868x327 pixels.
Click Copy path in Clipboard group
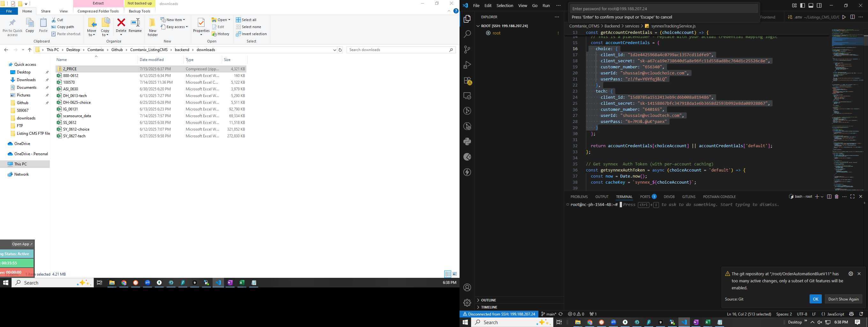pyautogui.click(x=63, y=27)
